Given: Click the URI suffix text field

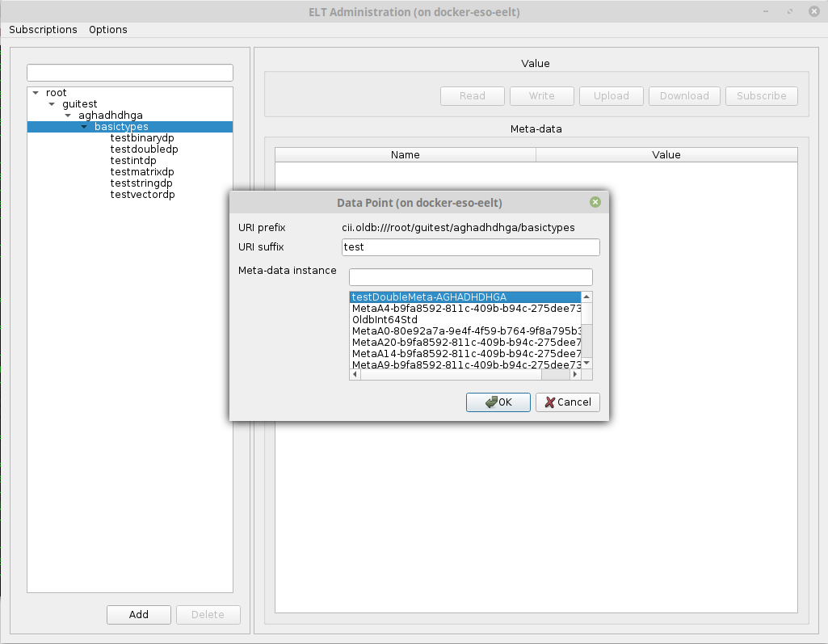Looking at the screenshot, I should pos(470,247).
